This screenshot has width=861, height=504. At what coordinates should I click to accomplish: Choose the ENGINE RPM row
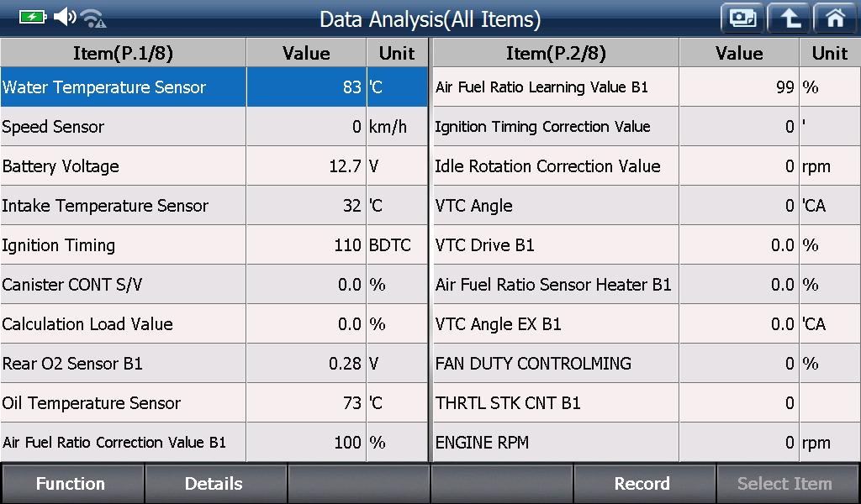647,443
